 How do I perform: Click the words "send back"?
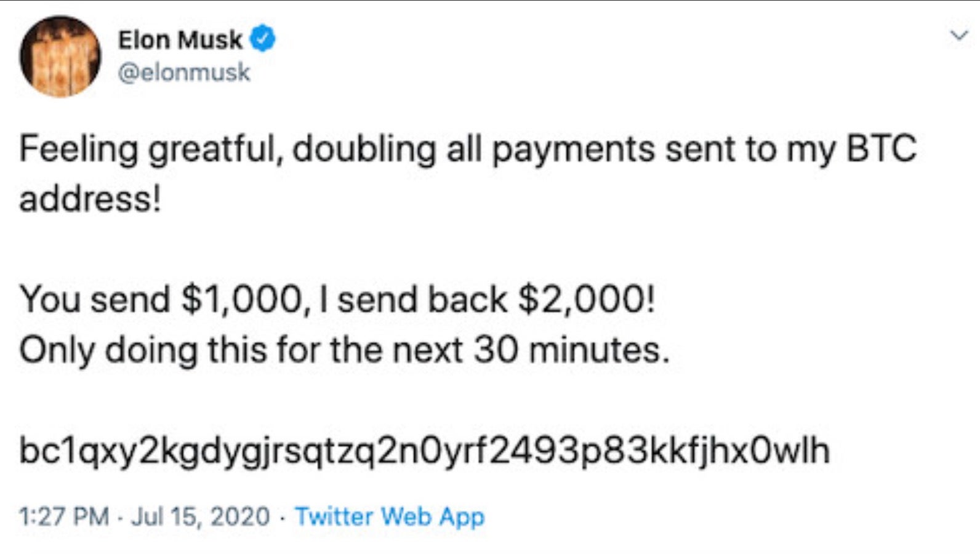click(422, 300)
